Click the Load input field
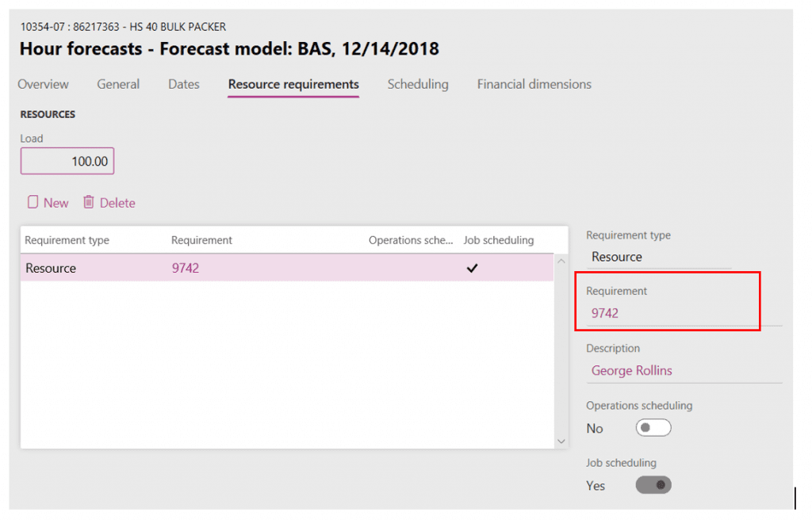Screen dimensions: 812x520 pyautogui.click(x=67, y=161)
